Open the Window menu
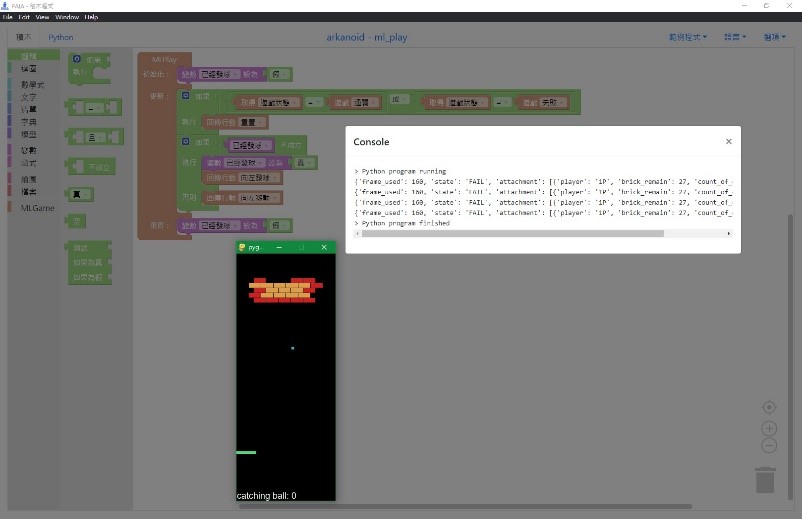This screenshot has width=802, height=519. (67, 17)
